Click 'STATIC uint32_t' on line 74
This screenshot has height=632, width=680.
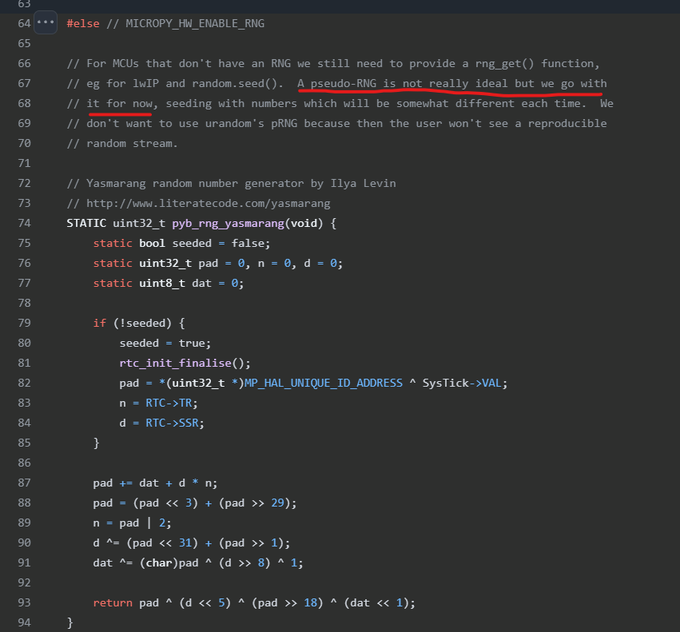(x=115, y=223)
